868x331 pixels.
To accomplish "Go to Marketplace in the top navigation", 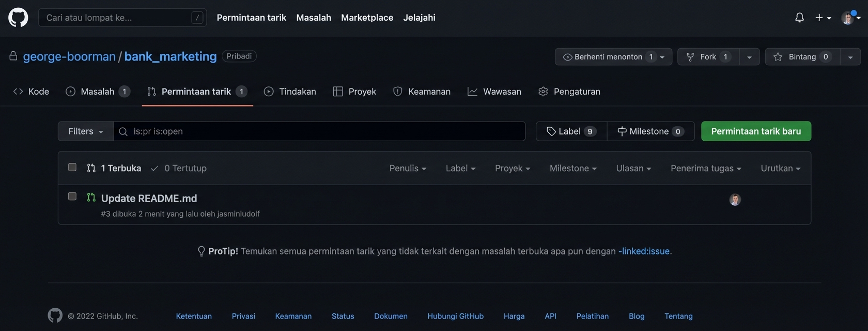I will pyautogui.click(x=367, y=18).
